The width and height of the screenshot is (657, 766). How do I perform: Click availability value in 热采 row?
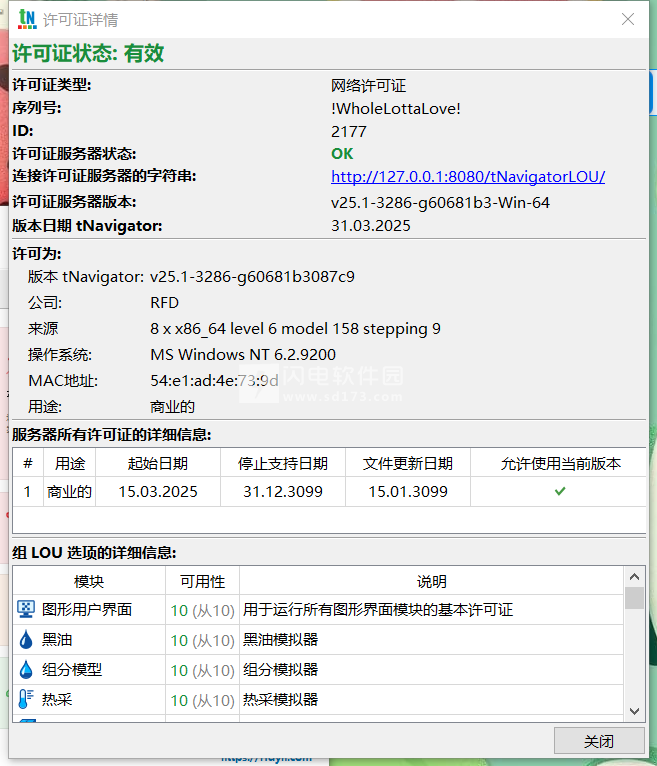[x=203, y=700]
